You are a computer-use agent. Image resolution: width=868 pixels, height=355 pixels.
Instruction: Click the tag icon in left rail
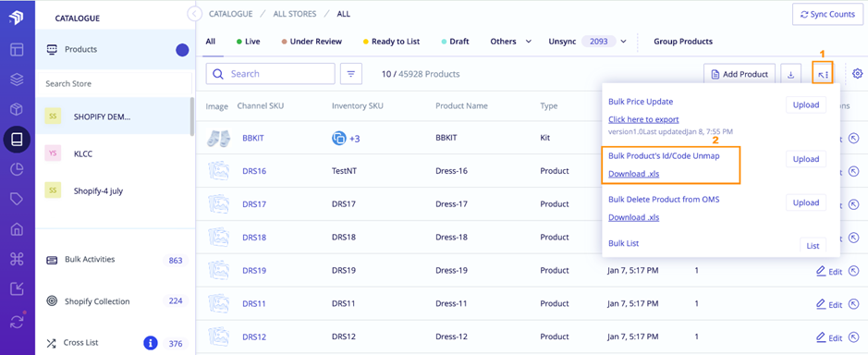[17, 200]
